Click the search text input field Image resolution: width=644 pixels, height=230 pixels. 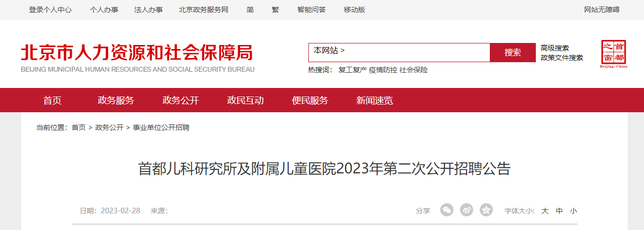(417, 53)
